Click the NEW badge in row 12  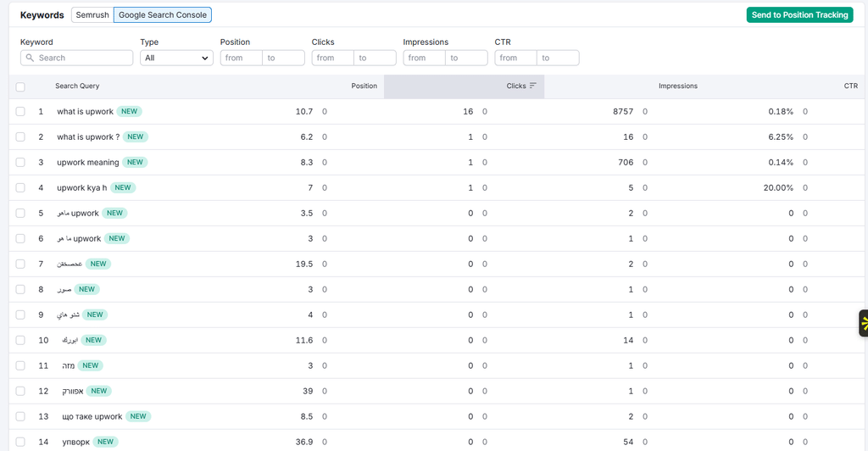point(99,392)
